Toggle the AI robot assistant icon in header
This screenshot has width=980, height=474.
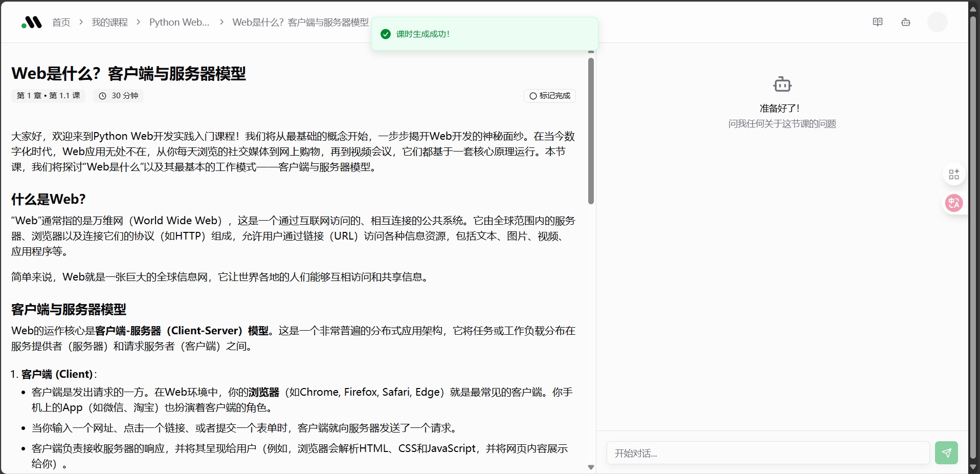[x=906, y=22]
